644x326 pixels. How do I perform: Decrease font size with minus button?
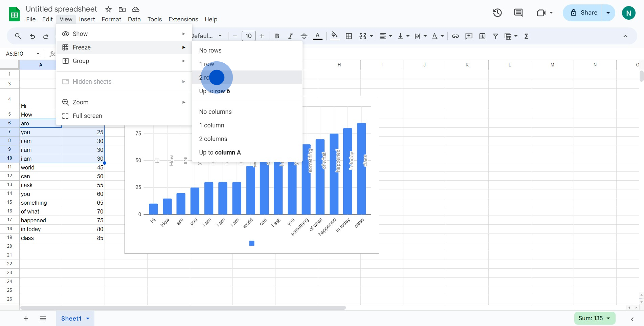click(x=235, y=36)
